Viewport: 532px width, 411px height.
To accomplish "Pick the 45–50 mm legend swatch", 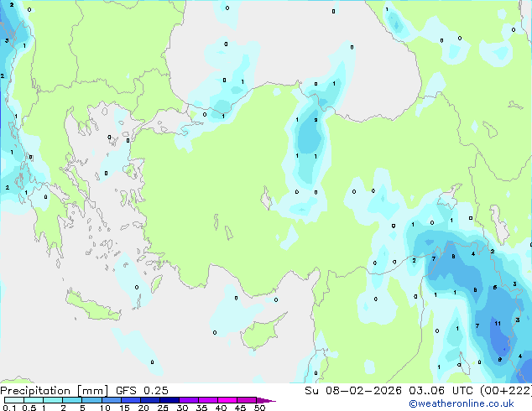I will (247, 400).
